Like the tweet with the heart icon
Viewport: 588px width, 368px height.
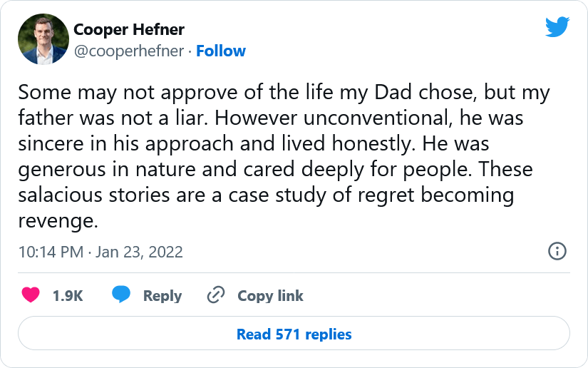click(30, 295)
